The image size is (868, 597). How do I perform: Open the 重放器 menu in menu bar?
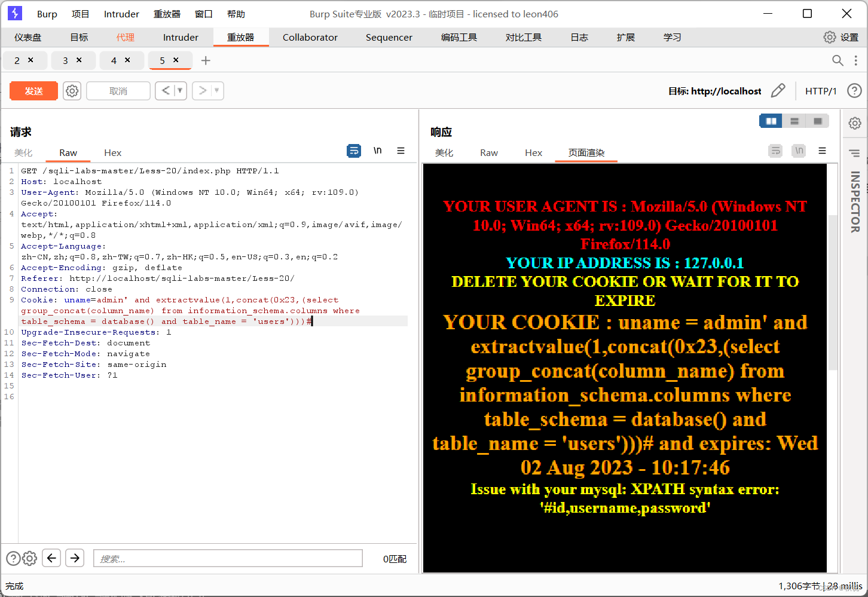tap(167, 14)
